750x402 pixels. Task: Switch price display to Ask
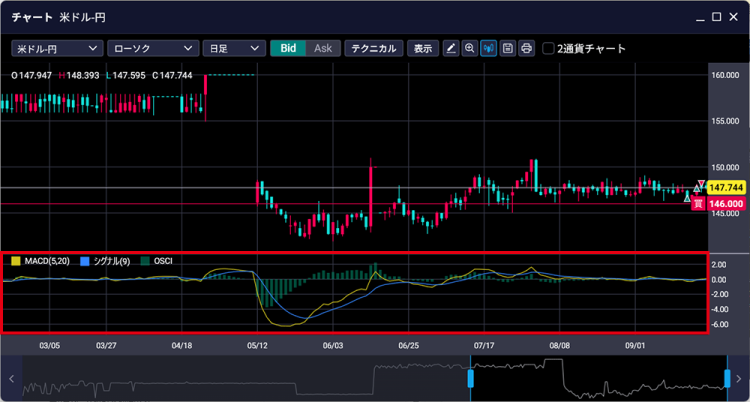click(x=322, y=48)
